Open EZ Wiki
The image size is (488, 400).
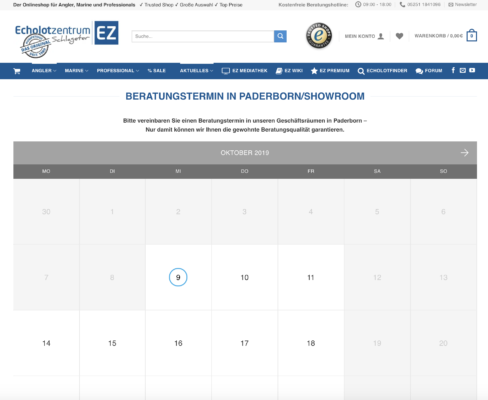coord(289,71)
